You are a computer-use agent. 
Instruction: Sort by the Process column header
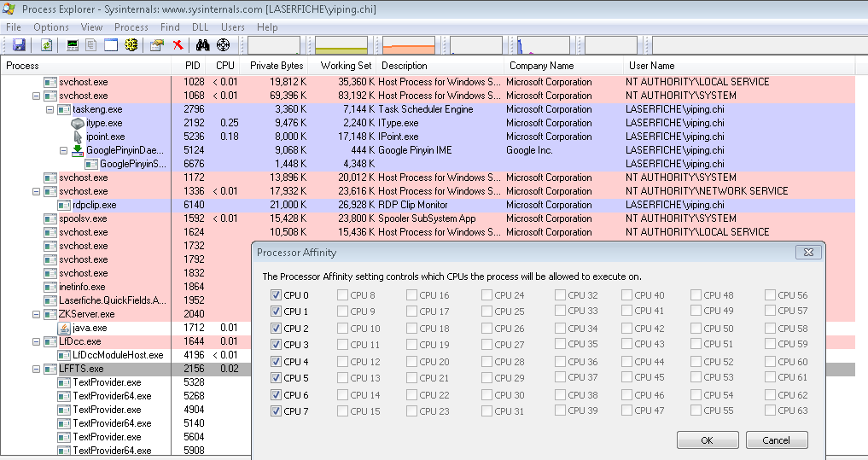[86, 66]
